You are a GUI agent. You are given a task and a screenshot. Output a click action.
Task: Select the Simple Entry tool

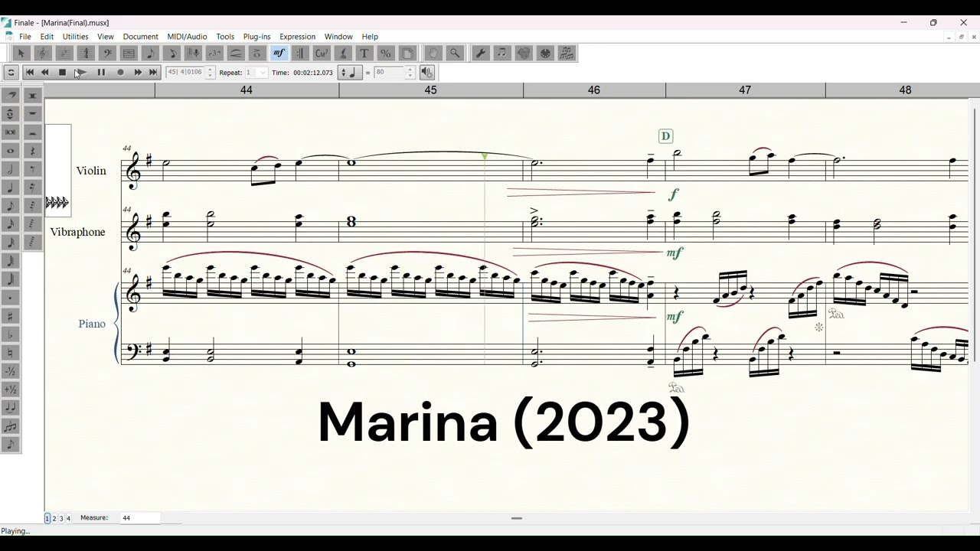coord(150,53)
